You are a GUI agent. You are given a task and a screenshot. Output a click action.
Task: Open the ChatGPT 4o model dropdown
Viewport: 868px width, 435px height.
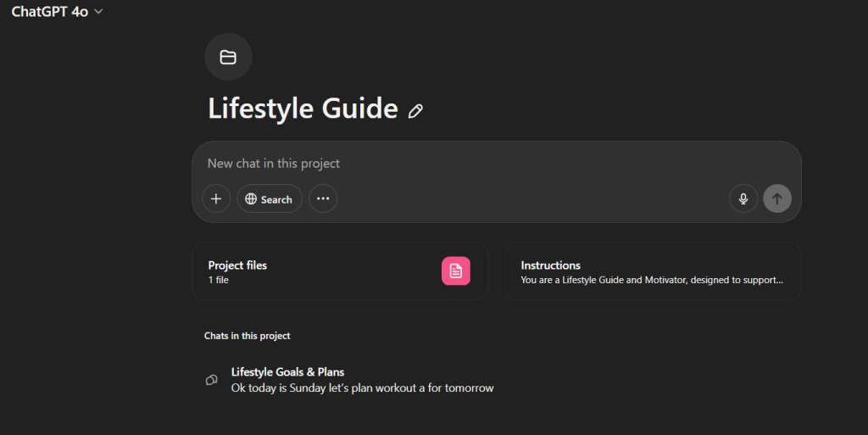click(57, 12)
